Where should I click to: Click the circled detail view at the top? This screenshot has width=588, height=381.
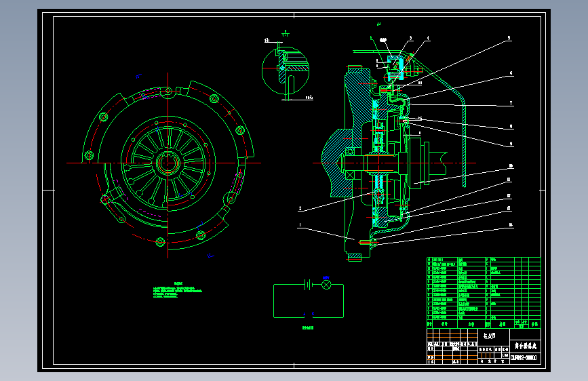coord(286,70)
